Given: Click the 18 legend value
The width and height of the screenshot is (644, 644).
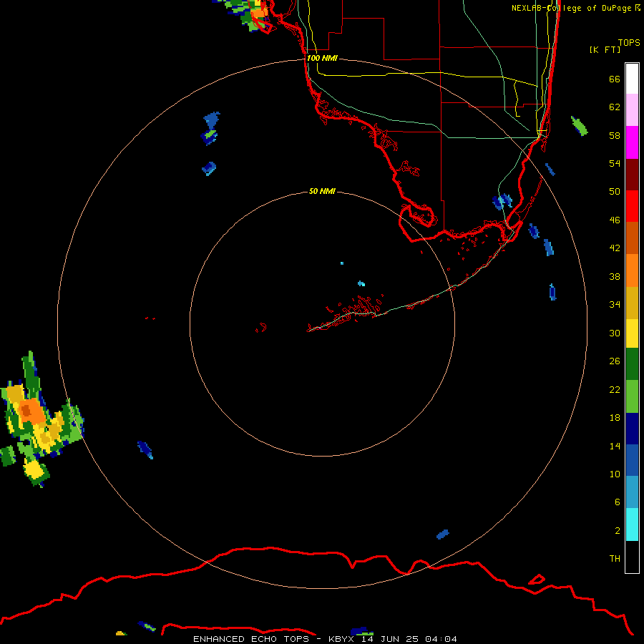Looking at the screenshot, I should [615, 418].
